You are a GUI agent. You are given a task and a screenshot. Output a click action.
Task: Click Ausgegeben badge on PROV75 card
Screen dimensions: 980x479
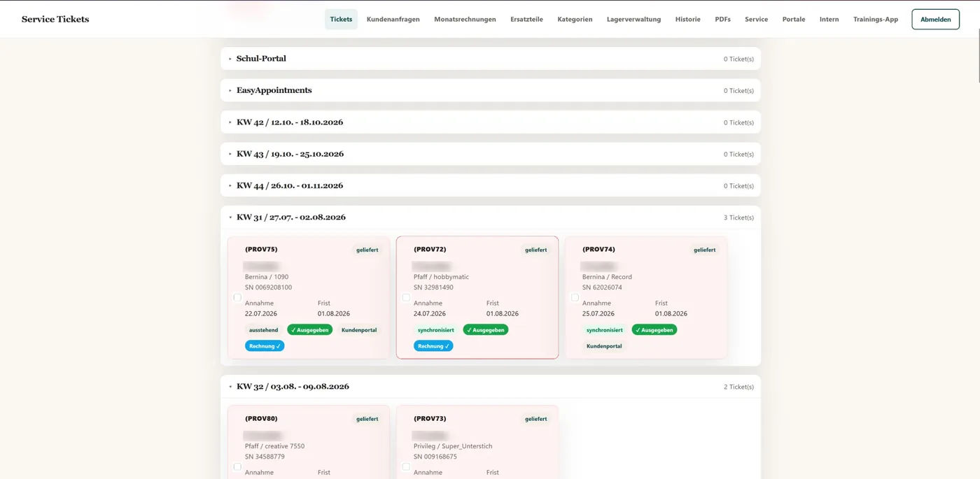click(x=309, y=330)
